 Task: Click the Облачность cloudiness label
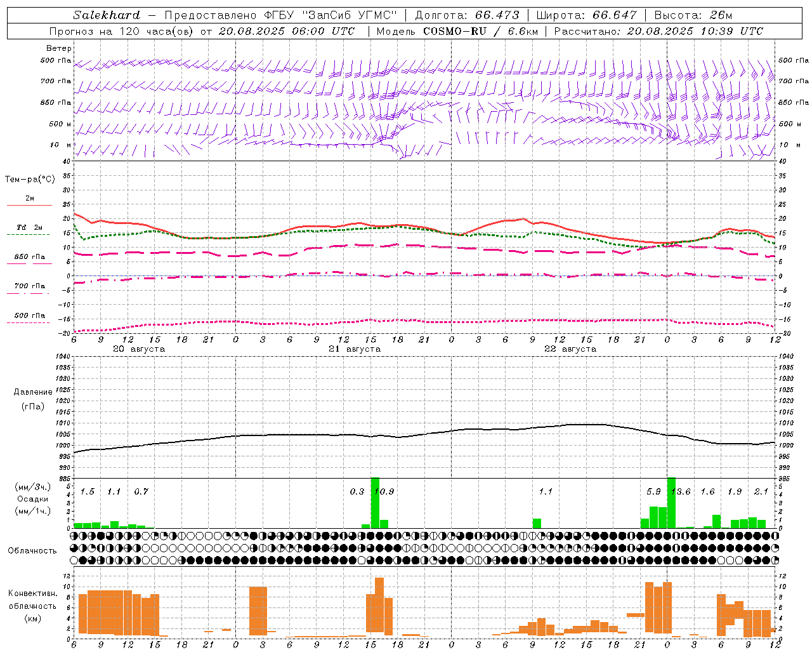pos(33,550)
